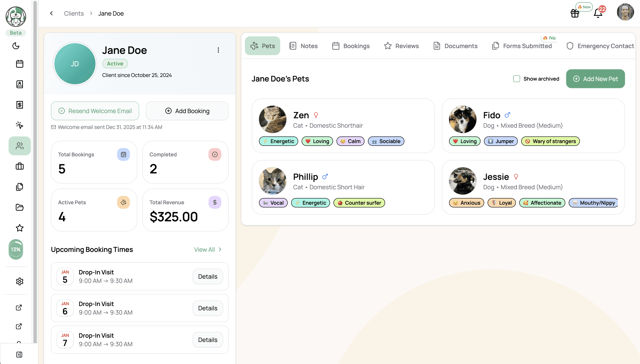Enable the Show archived checkbox
This screenshot has height=364, width=640.
516,79
